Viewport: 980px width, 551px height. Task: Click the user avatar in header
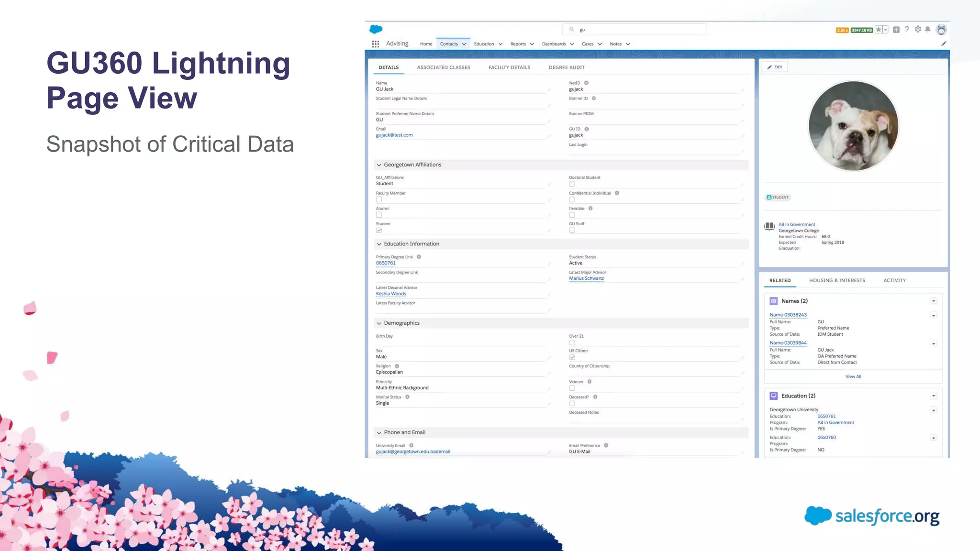click(941, 30)
